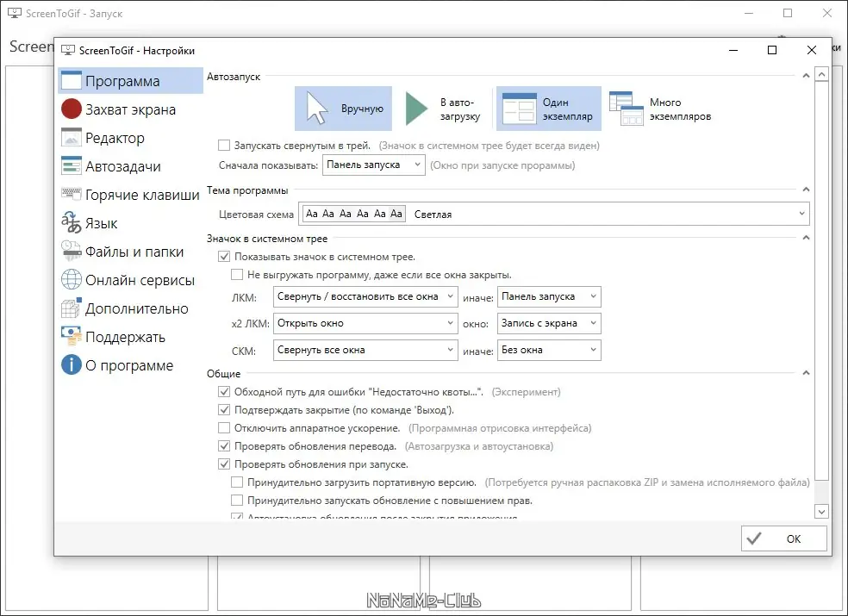Open x2 ЛКМ dropdown Открыть окно

(x=365, y=323)
